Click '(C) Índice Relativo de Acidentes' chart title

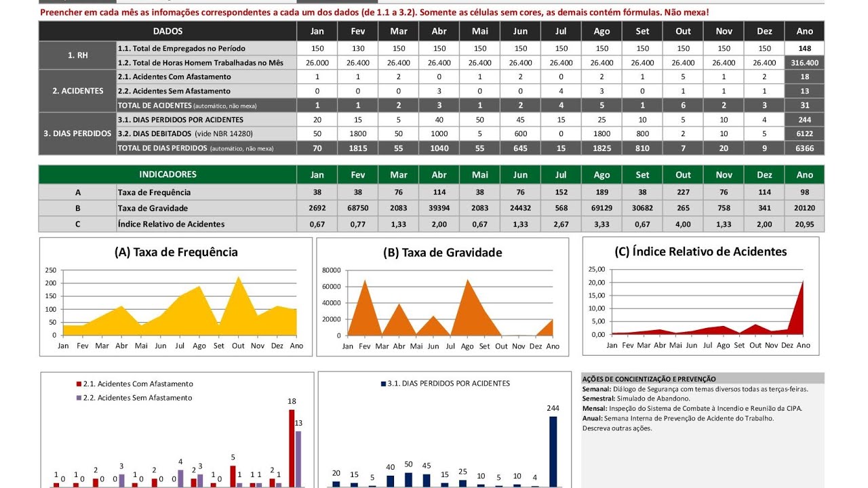pos(701,251)
